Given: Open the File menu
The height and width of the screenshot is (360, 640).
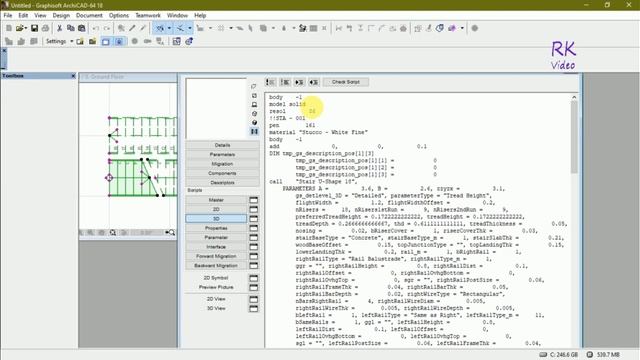Looking at the screenshot, I should click(8, 16).
